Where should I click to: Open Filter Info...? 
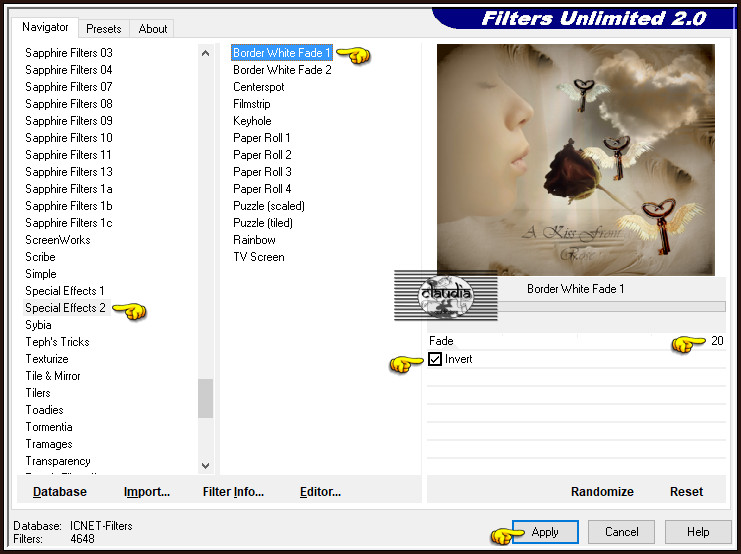click(x=233, y=492)
